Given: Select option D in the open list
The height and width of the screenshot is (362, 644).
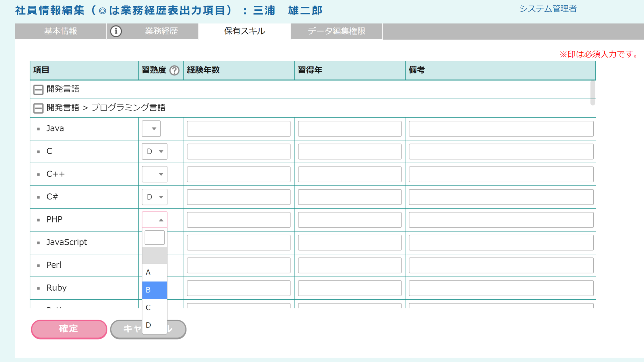Looking at the screenshot, I should pyautogui.click(x=154, y=325).
